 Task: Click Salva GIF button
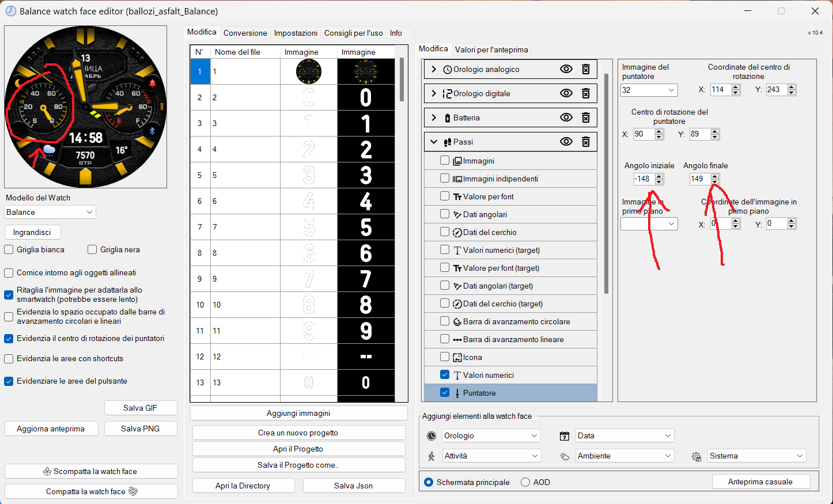140,408
